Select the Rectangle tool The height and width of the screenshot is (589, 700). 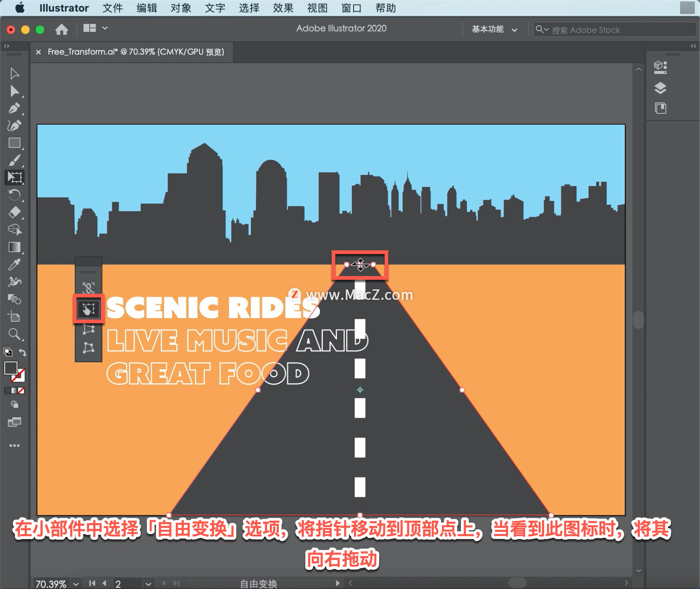tap(14, 143)
